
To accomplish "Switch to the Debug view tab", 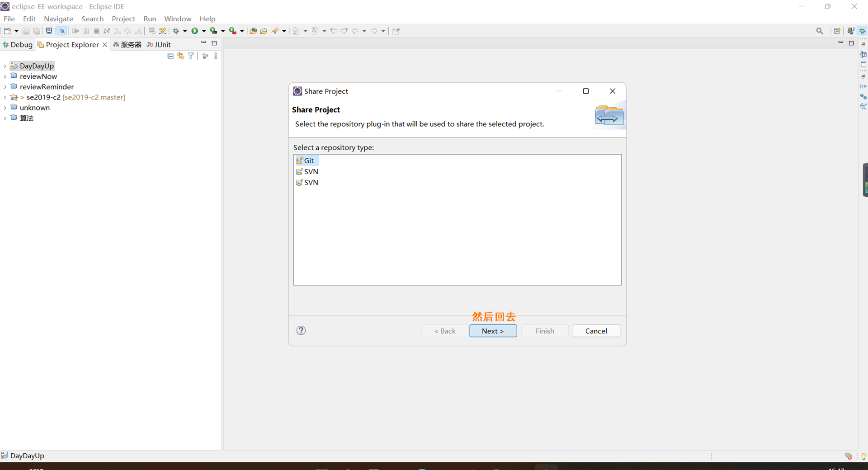I will click(17, 44).
